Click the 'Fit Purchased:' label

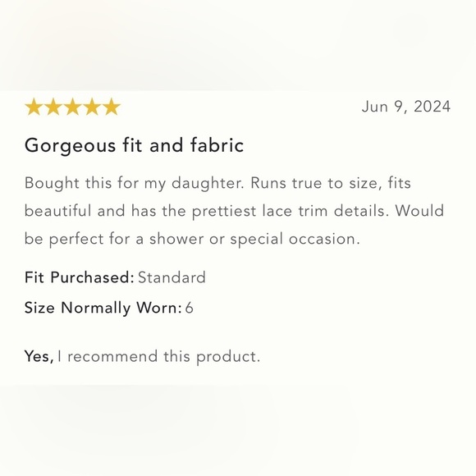[80, 277]
